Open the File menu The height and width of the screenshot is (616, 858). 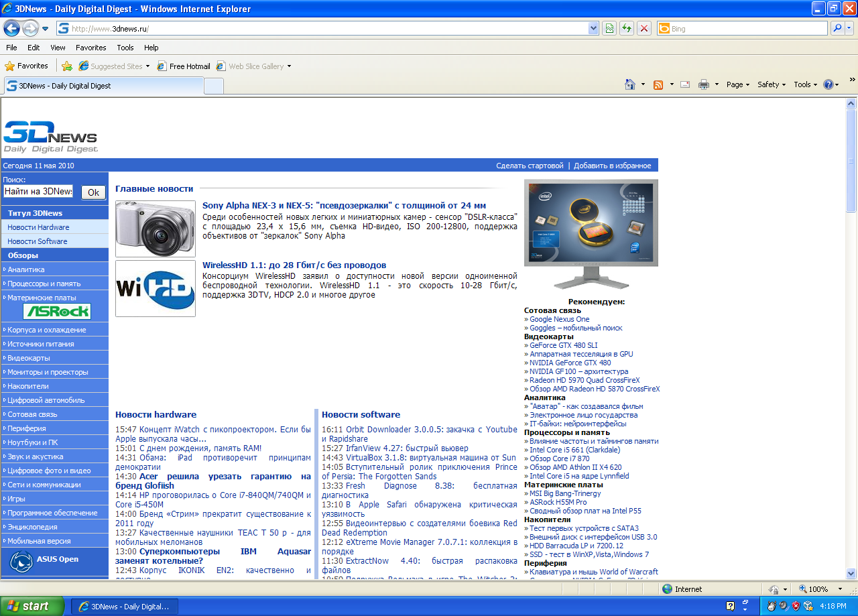click(11, 48)
